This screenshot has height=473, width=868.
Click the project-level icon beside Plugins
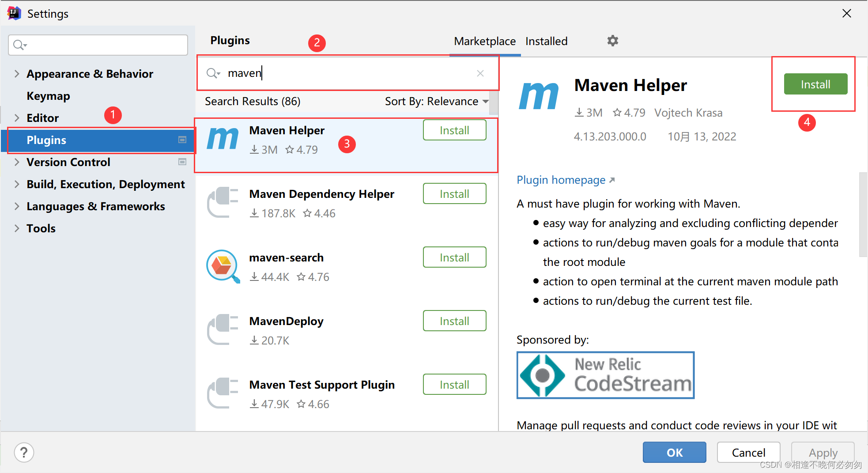(x=182, y=140)
